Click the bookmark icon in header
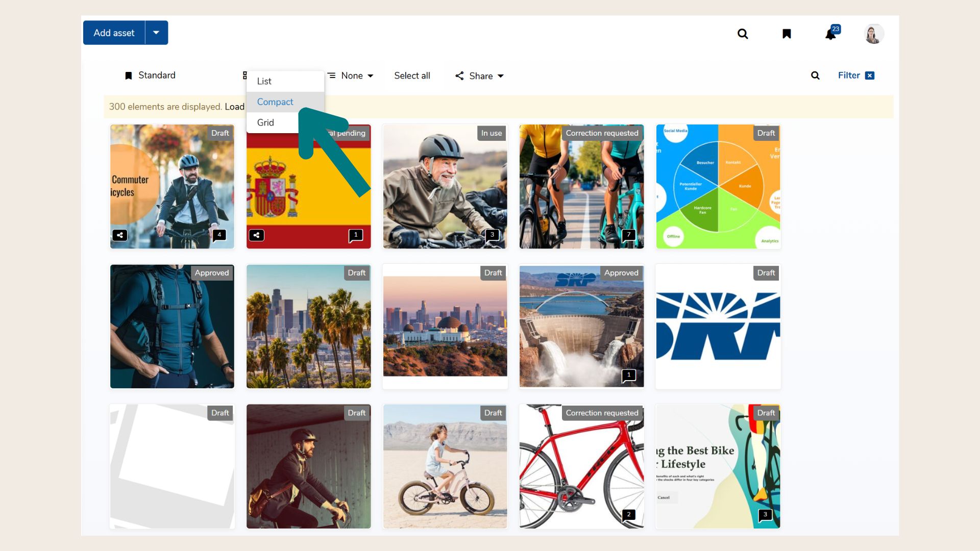Image resolution: width=980 pixels, height=551 pixels. pos(787,34)
